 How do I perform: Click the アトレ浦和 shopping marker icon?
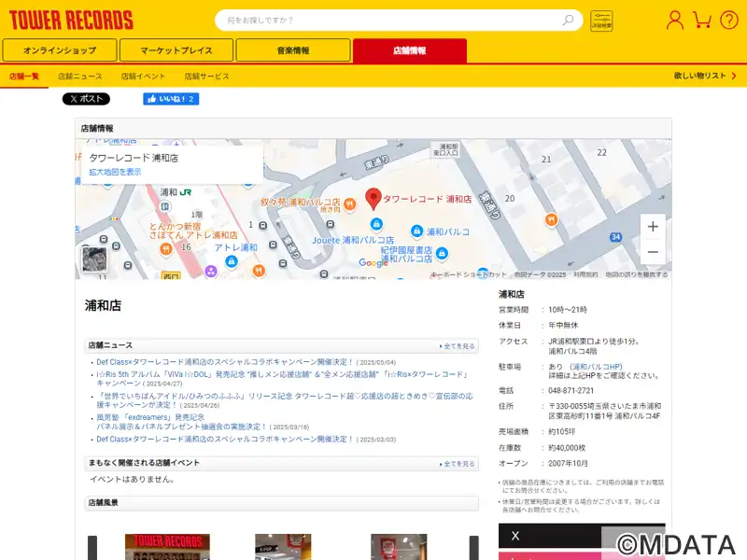[232, 261]
